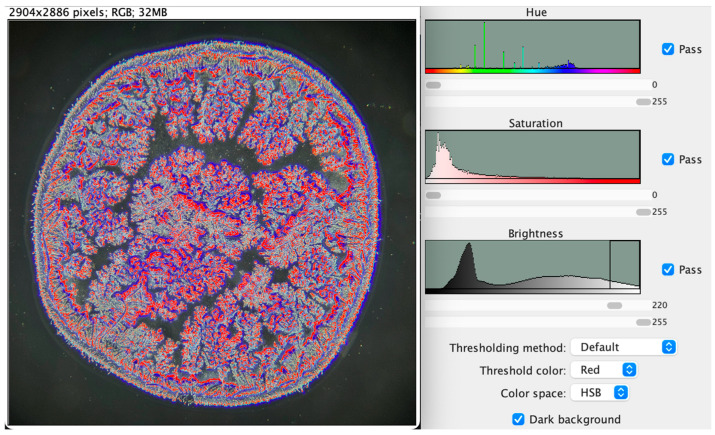Open the Color space dropdown

[599, 393]
